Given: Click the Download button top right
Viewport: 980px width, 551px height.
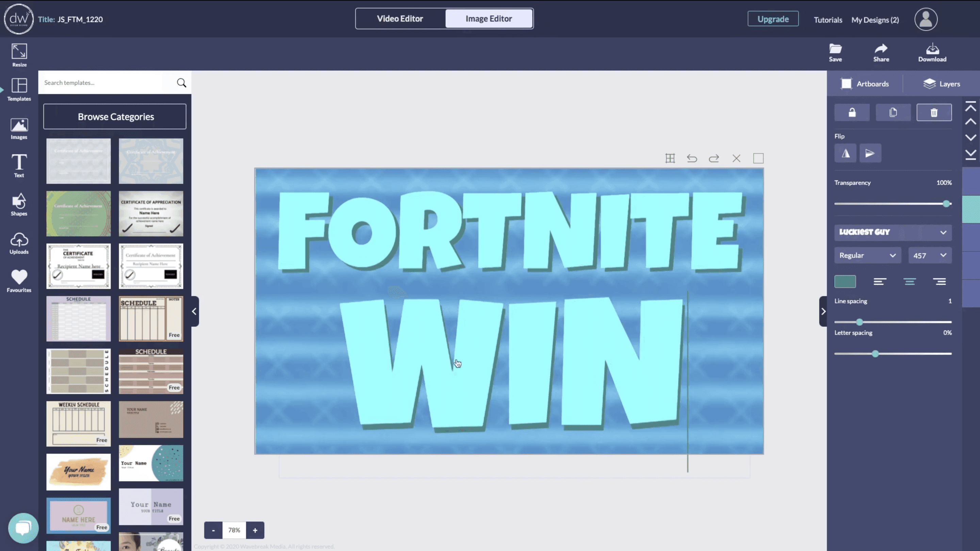Looking at the screenshot, I should click(x=932, y=52).
